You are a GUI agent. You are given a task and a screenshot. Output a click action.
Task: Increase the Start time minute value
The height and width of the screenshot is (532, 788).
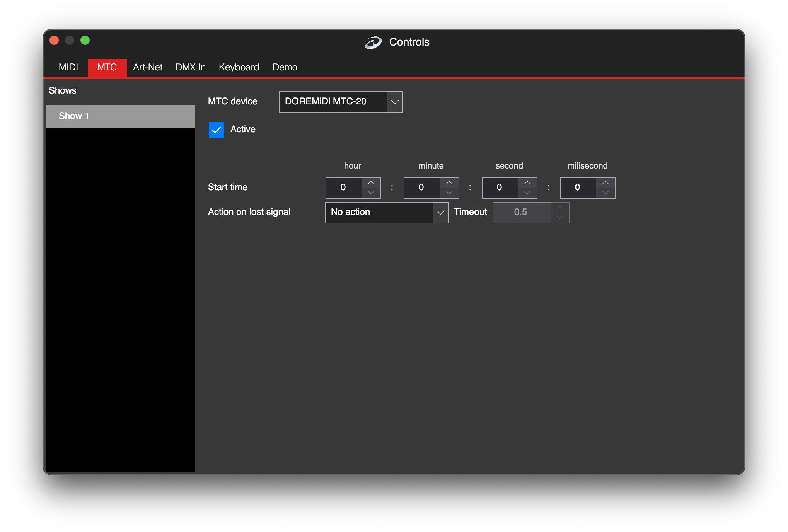(449, 182)
